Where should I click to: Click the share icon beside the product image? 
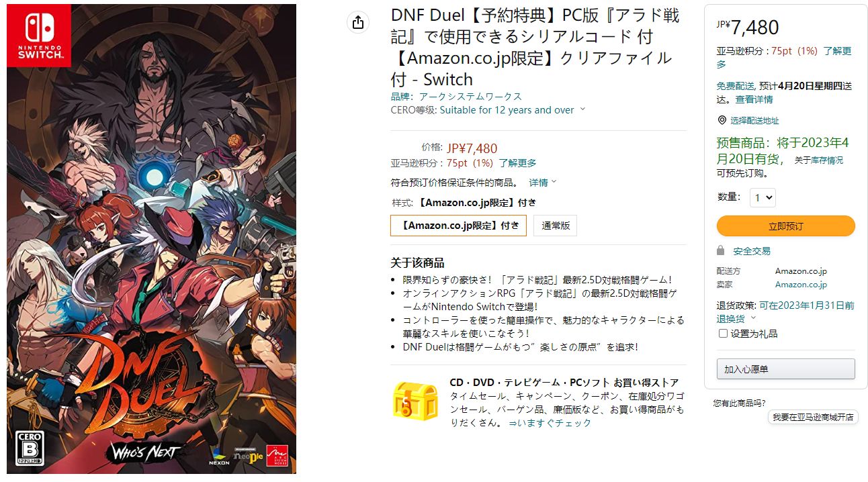(x=358, y=22)
